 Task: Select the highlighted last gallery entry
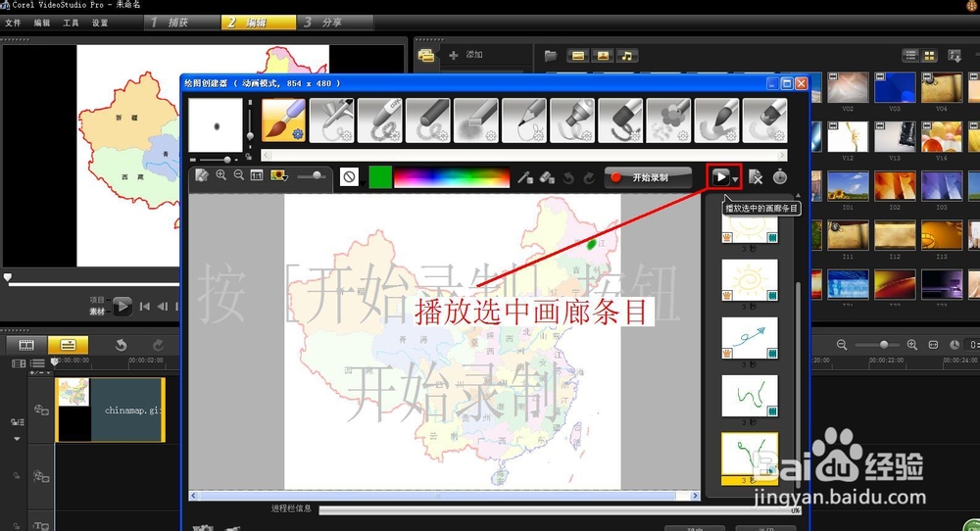(750, 459)
